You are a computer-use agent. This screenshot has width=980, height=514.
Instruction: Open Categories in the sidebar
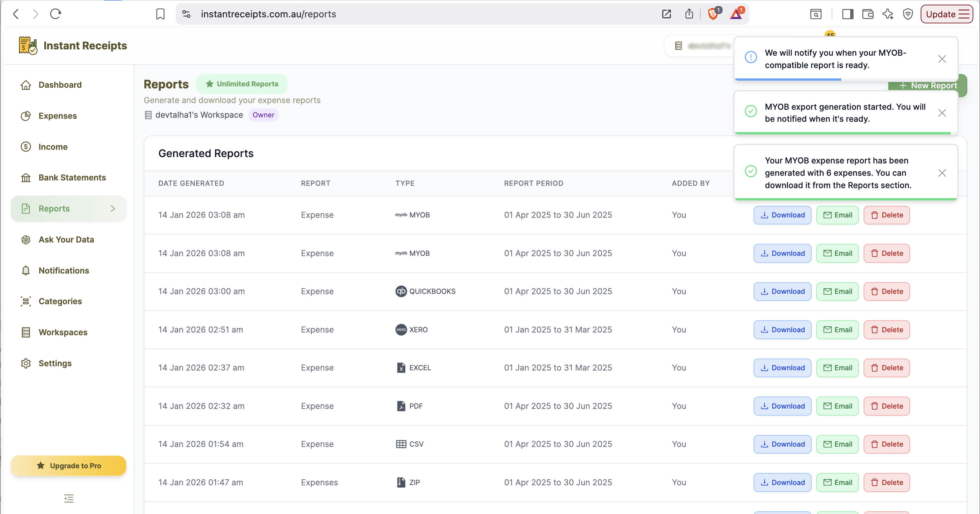pyautogui.click(x=68, y=301)
